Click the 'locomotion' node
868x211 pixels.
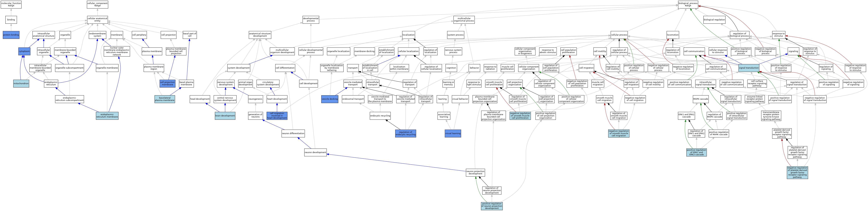click(673, 35)
